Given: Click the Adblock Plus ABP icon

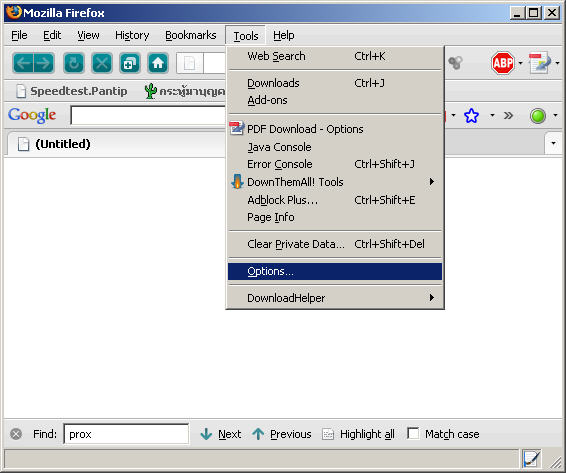Looking at the screenshot, I should pos(503,63).
